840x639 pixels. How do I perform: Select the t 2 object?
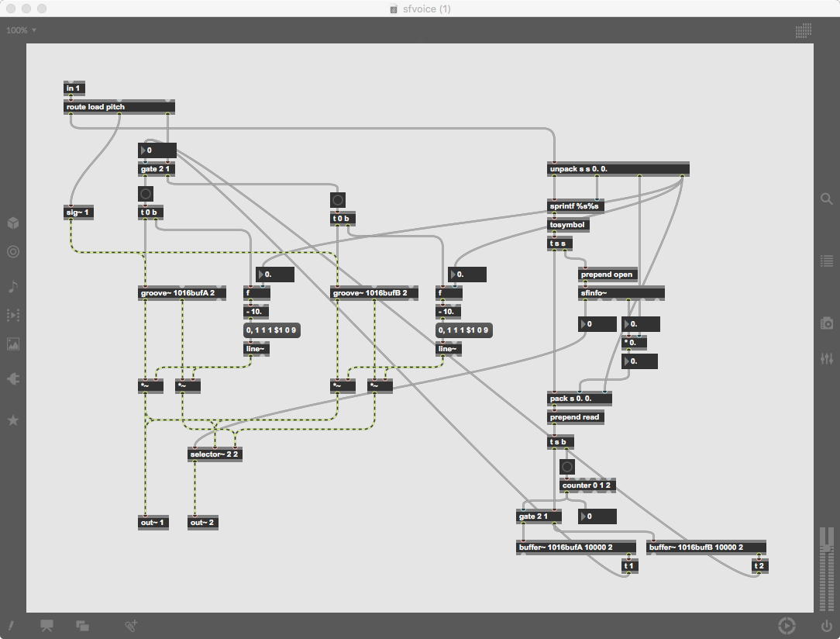760,566
